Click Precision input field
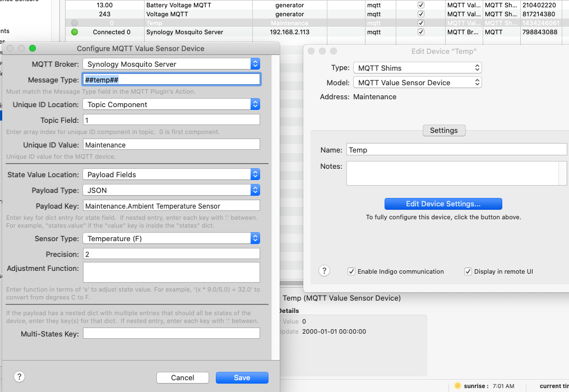The image size is (569, 392). [x=172, y=254]
